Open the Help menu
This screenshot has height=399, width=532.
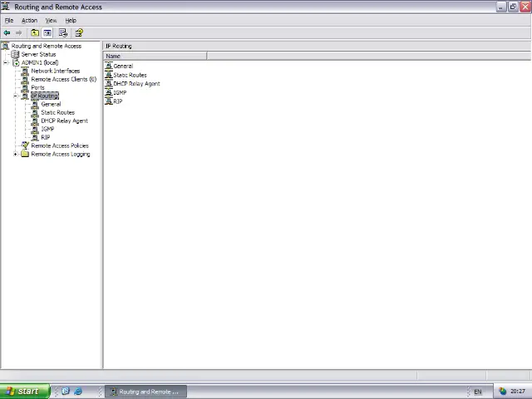tap(71, 20)
